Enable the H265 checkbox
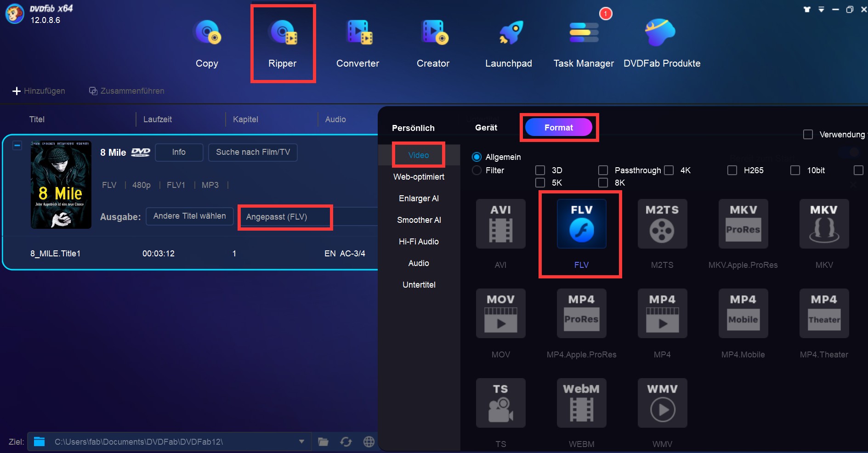868x453 pixels. (732, 170)
